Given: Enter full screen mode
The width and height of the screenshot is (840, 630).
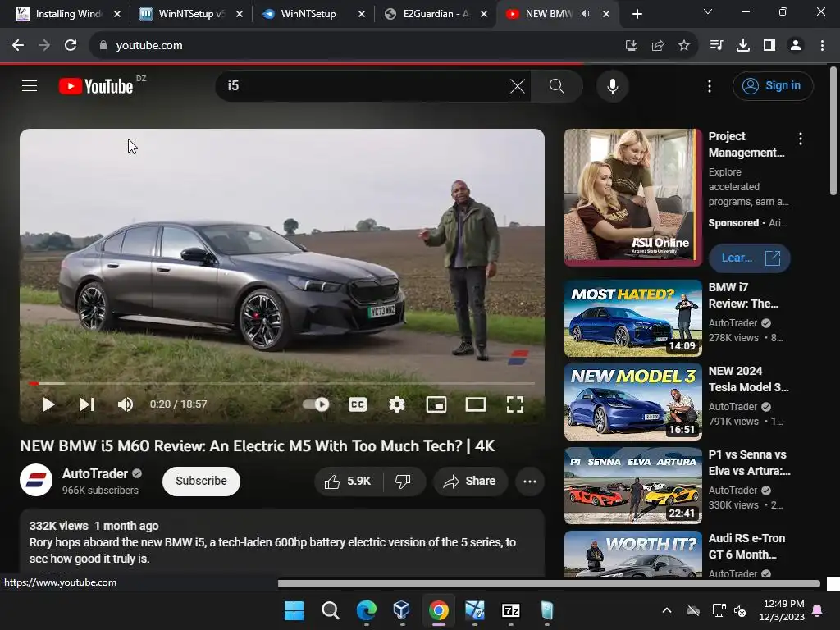Looking at the screenshot, I should point(515,404).
